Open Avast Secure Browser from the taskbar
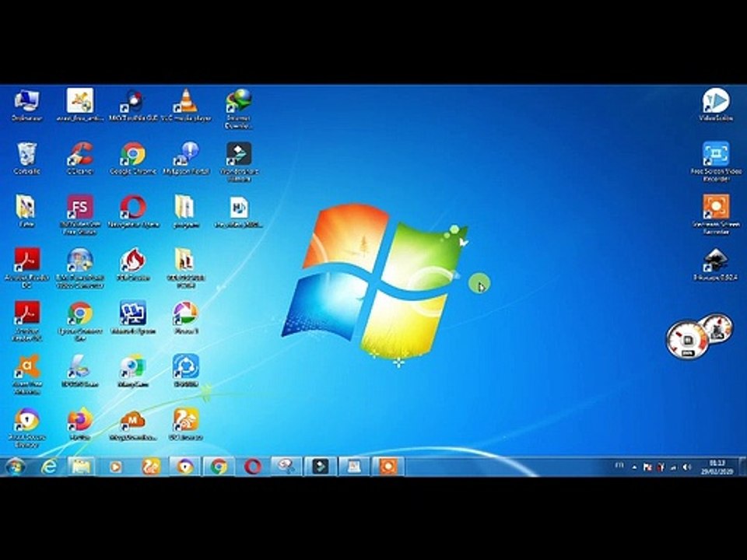This screenshot has height=560, width=747. click(x=185, y=467)
